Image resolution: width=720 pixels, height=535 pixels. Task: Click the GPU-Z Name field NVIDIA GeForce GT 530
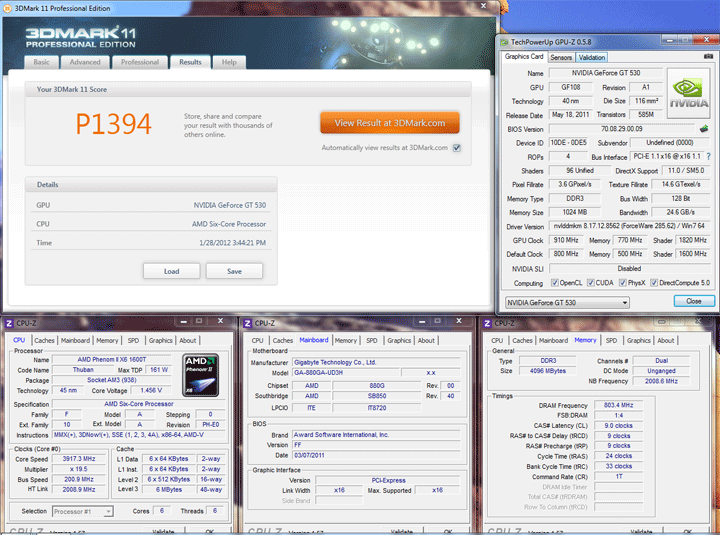click(x=606, y=73)
